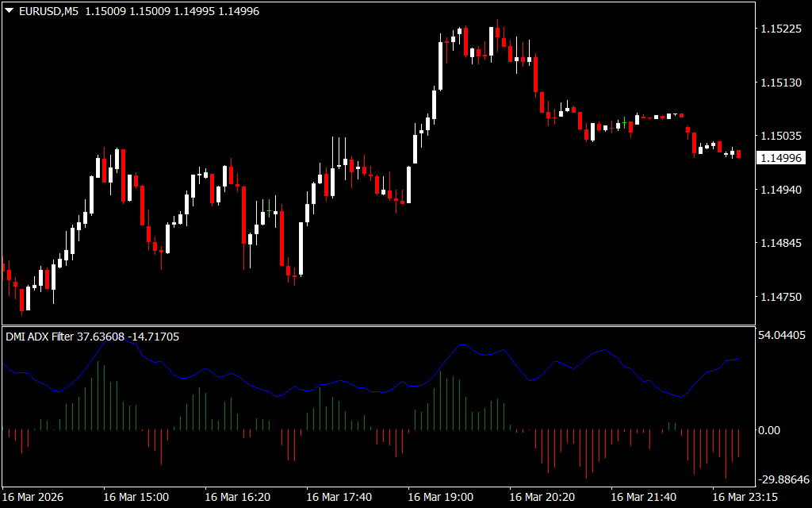Screen dimensions: 812x508
Task: Click the triangle arrow beside EURUSD,M5
Action: (x=9, y=12)
